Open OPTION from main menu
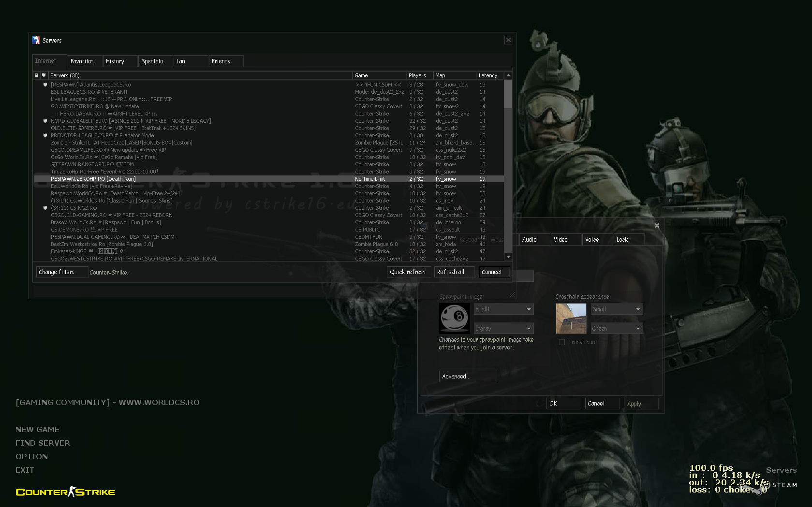812x507 pixels. pos(31,457)
